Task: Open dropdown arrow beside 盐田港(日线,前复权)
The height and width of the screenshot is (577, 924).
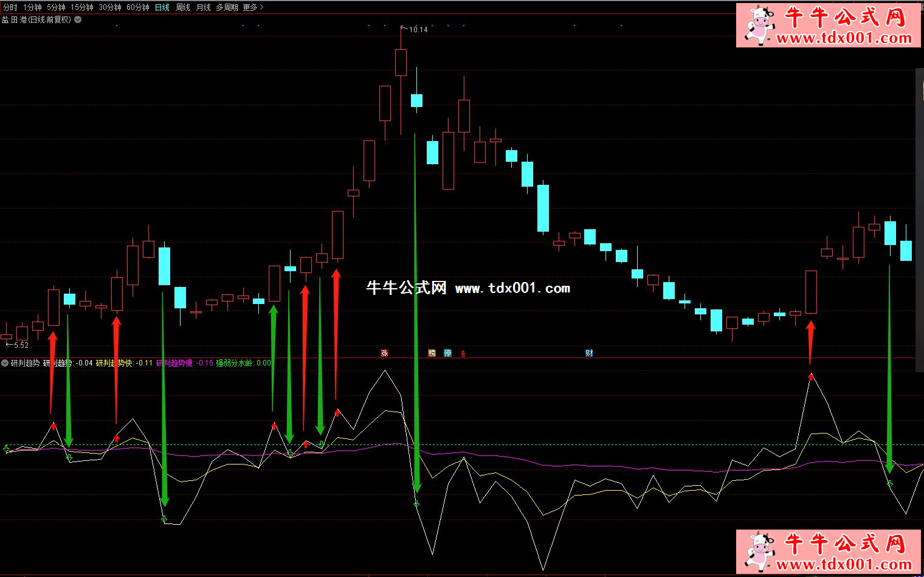Action: click(x=78, y=19)
